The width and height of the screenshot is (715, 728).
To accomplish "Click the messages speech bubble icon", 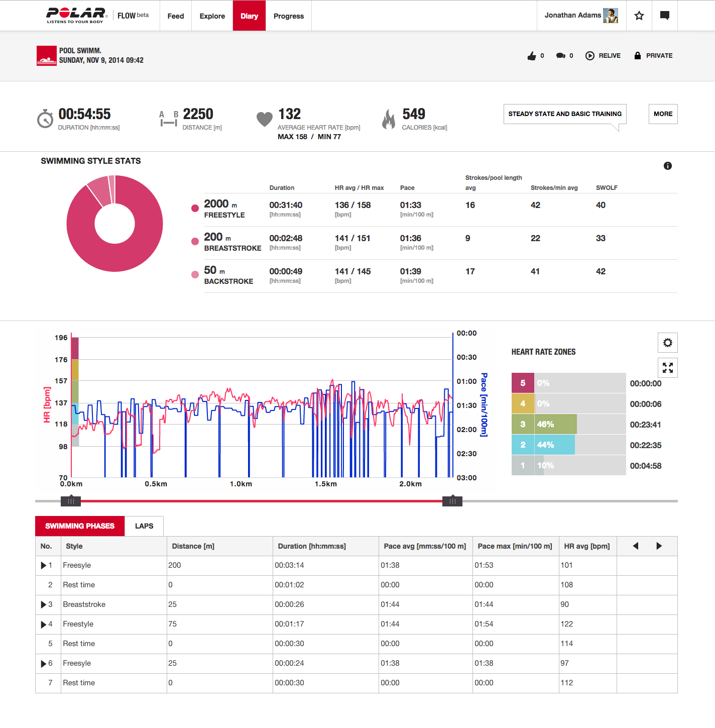I will point(665,16).
